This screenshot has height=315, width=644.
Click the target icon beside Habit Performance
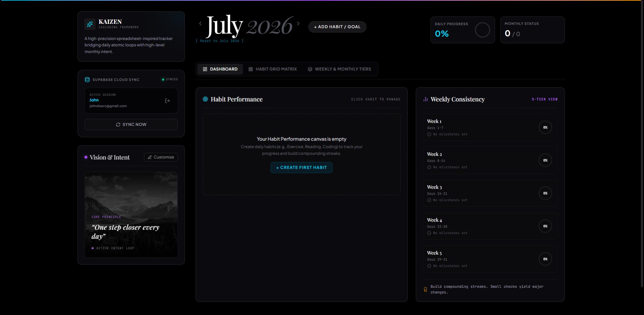205,99
